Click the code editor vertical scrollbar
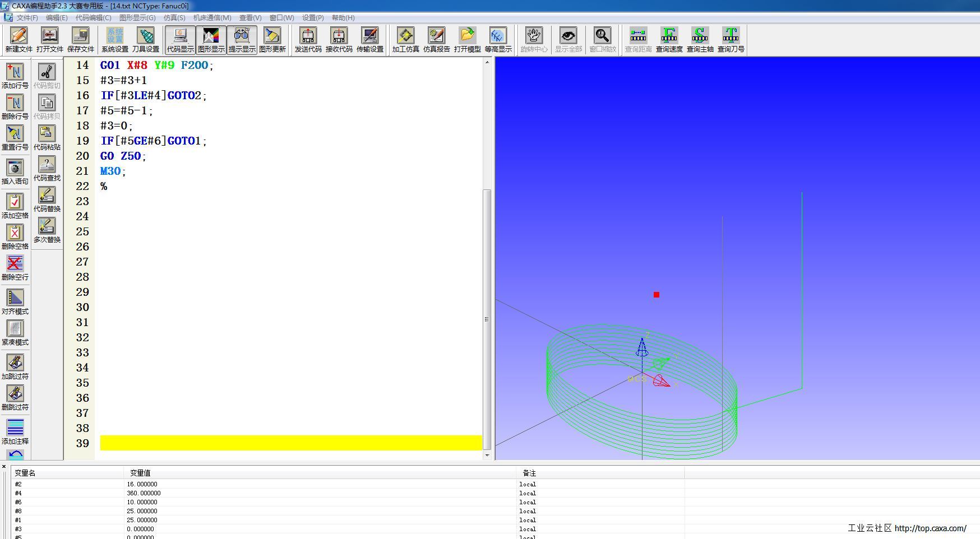Screen dimensions: 980x539 click(x=487, y=319)
